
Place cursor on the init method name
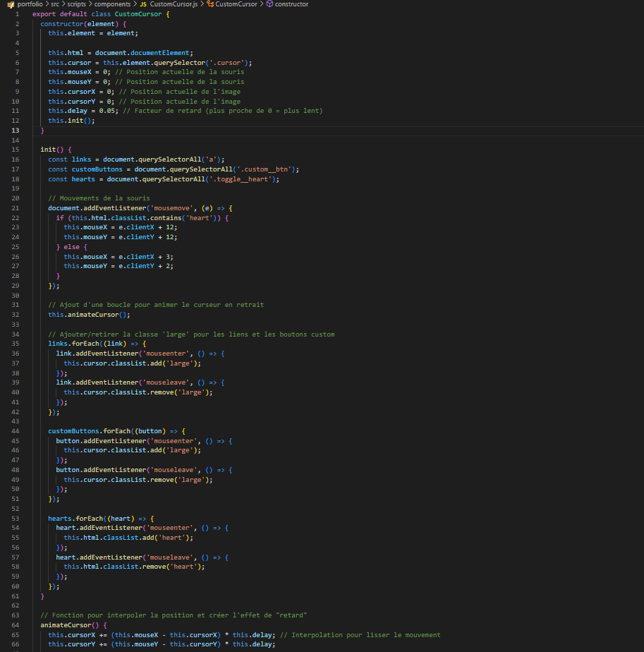pyautogui.click(x=47, y=149)
